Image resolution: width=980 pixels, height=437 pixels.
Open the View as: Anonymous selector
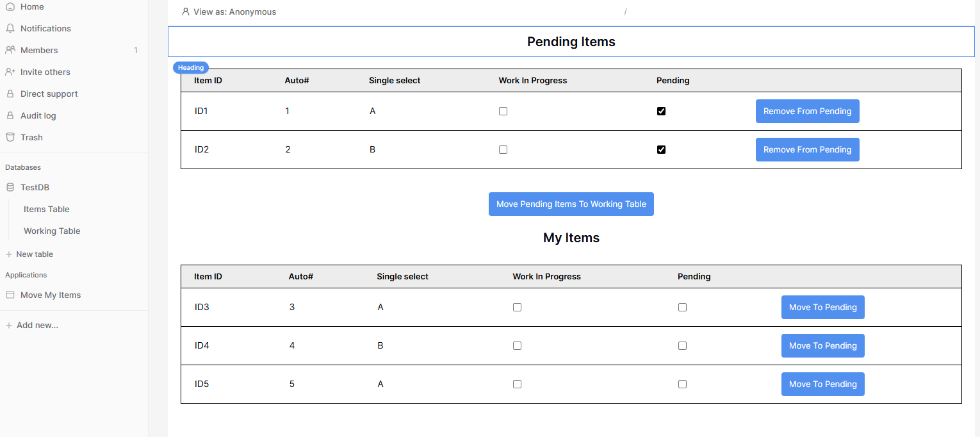coord(229,12)
